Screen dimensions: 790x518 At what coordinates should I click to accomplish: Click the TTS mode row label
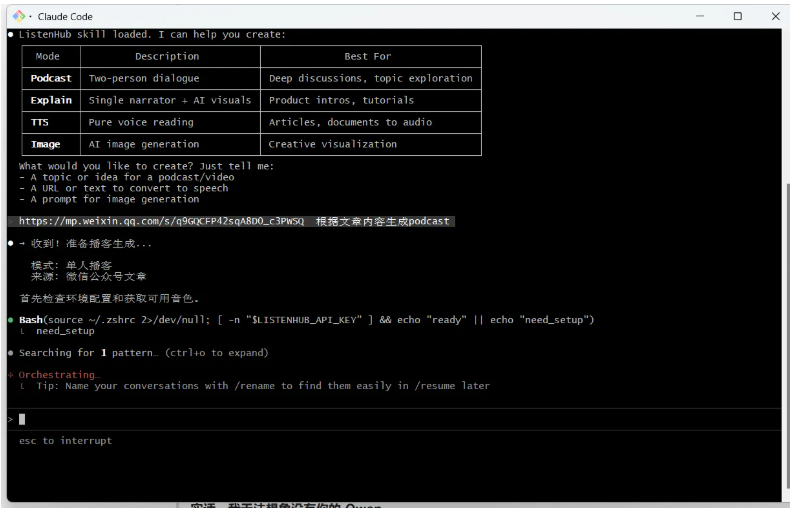point(41,122)
